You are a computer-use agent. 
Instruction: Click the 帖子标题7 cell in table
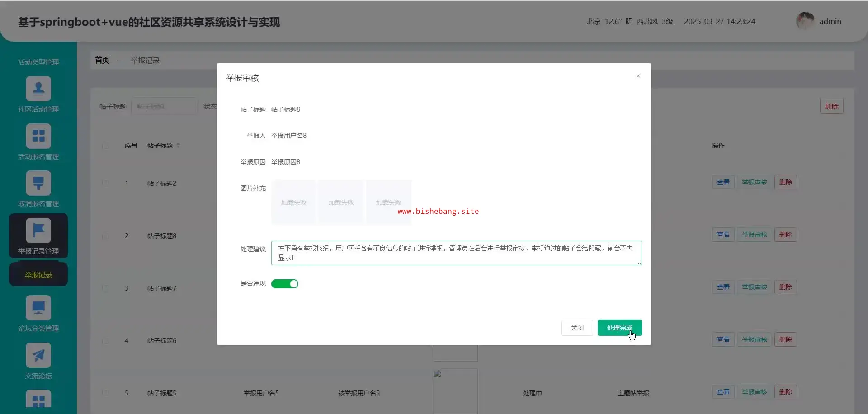(162, 288)
